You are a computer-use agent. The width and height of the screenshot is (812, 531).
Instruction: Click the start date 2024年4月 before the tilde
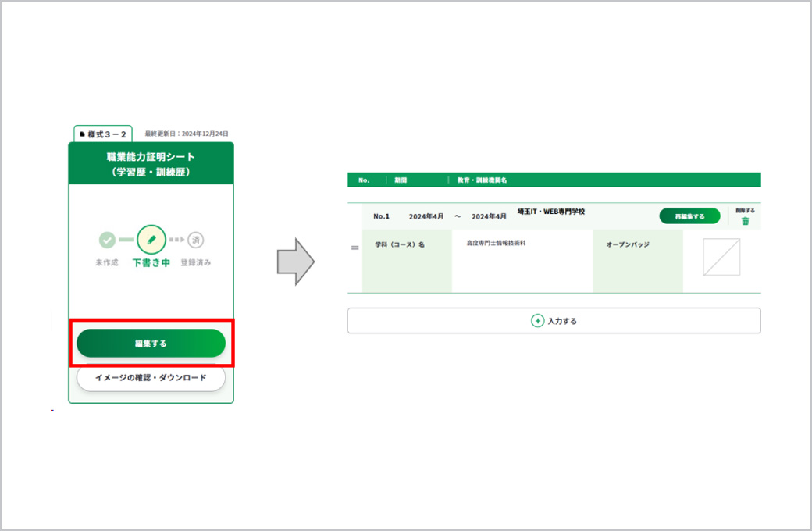click(x=426, y=216)
